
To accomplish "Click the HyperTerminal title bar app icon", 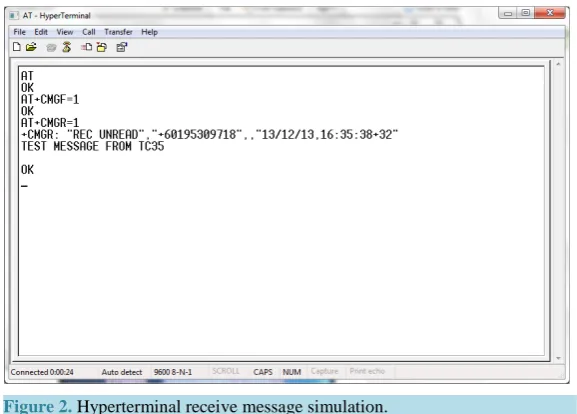I will point(14,15).
